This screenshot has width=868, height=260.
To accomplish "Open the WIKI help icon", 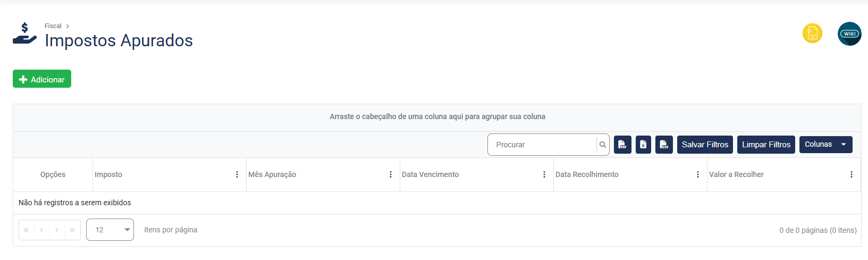I will point(849,33).
